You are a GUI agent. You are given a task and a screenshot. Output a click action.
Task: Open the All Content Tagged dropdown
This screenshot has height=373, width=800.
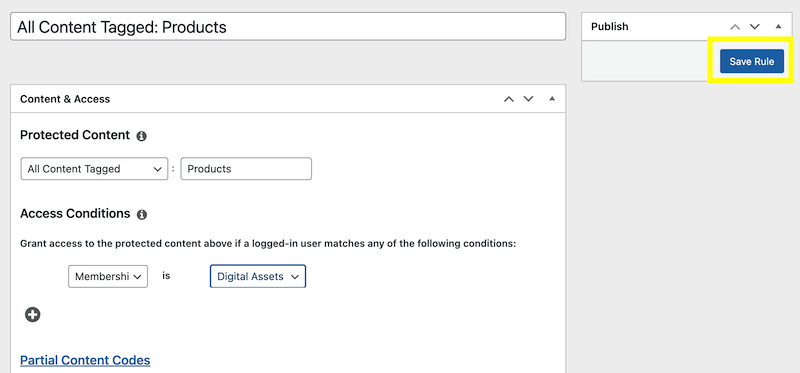(94, 169)
